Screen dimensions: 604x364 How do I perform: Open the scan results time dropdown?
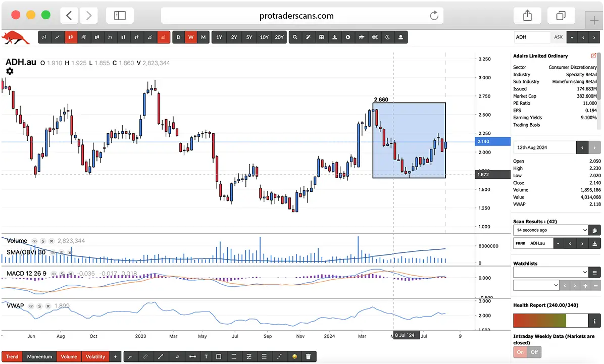pos(551,230)
